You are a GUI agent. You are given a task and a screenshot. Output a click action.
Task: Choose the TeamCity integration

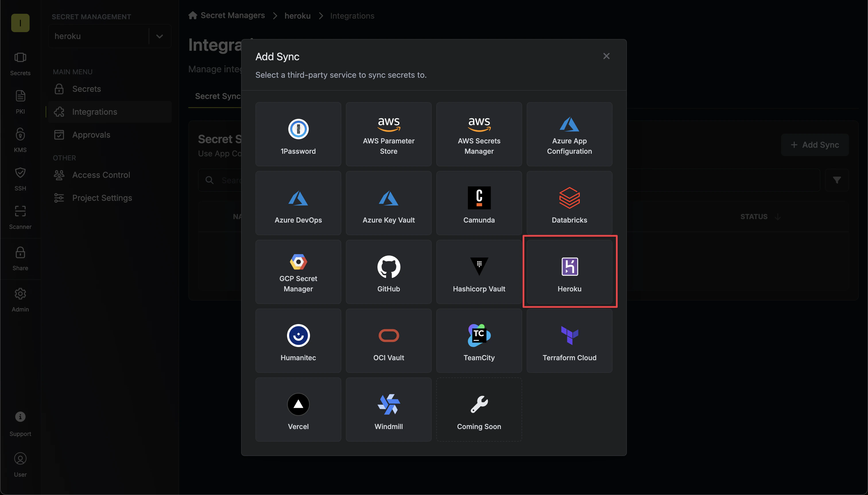[x=479, y=341]
